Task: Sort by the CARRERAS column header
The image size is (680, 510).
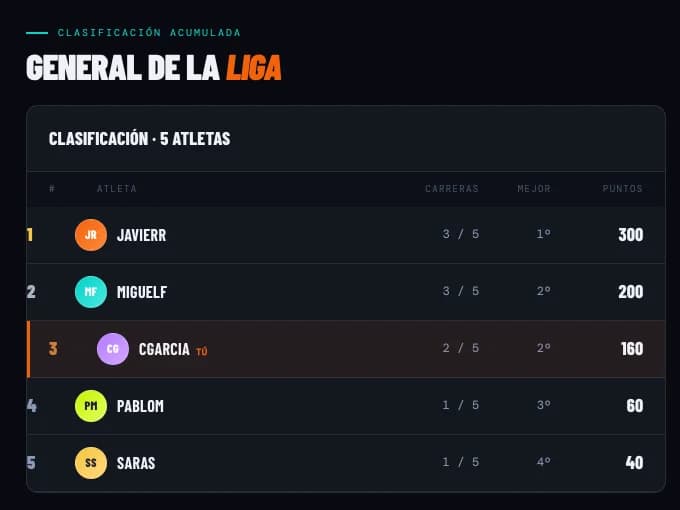Action: [x=452, y=189]
